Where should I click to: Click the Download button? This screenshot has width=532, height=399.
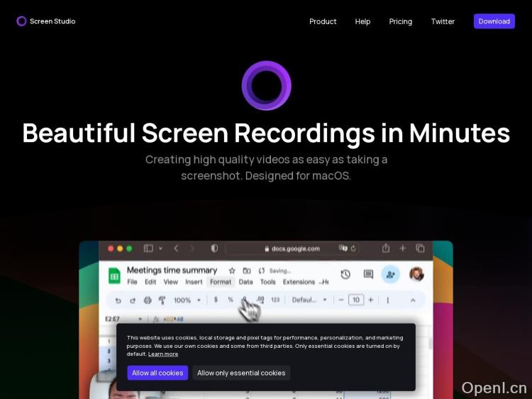494,21
